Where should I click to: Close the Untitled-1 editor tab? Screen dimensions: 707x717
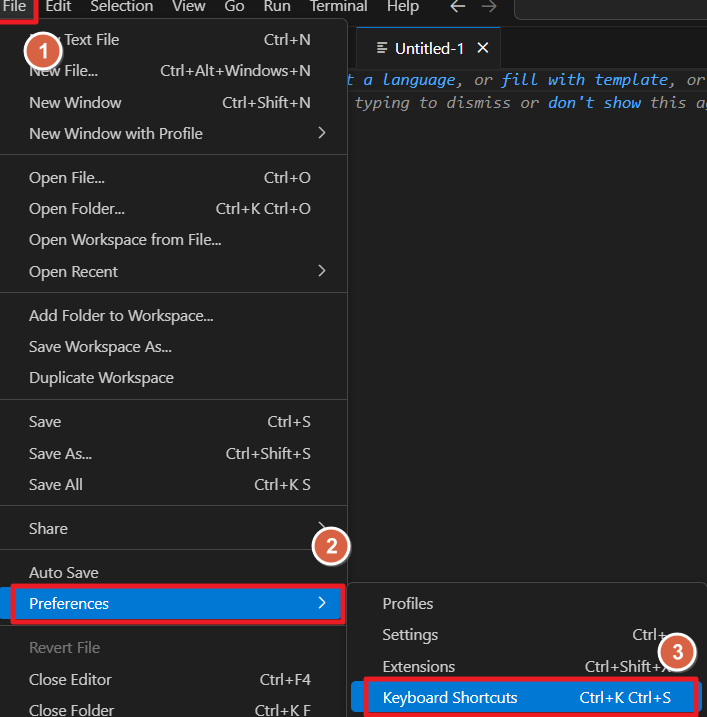[x=482, y=48]
